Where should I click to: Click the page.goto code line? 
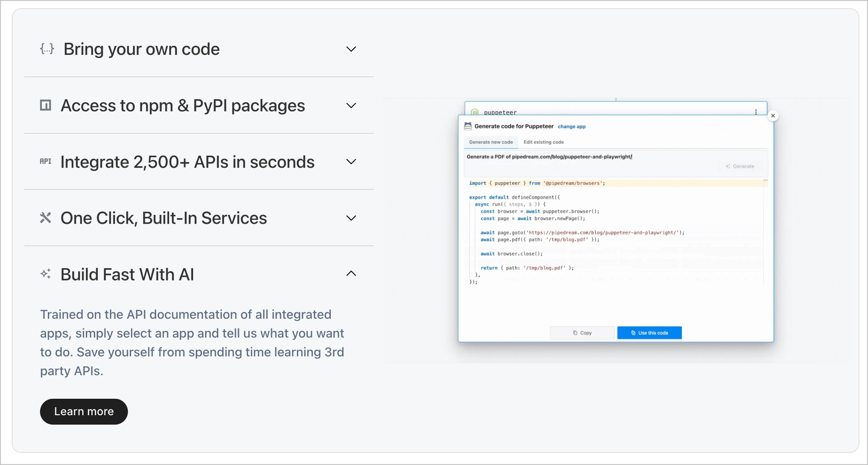click(583, 233)
